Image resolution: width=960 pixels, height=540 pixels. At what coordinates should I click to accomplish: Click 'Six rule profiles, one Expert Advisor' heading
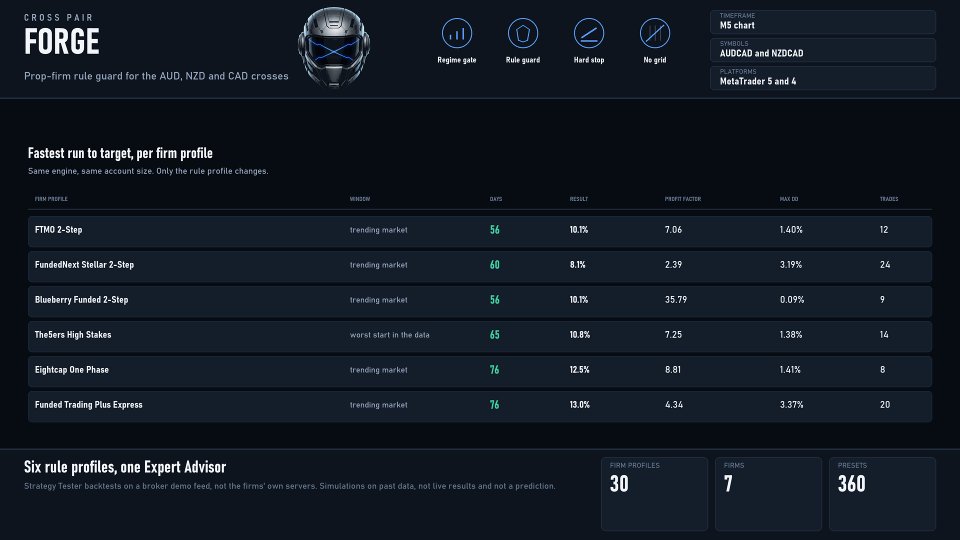click(125, 467)
